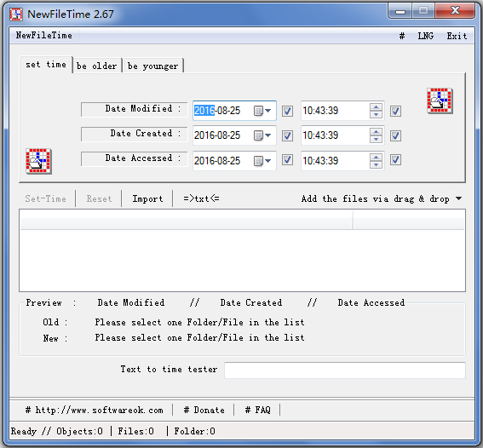This screenshot has width=483, height=448.
Task: Click the 'Date Modified :' label button
Action: [x=135, y=109]
